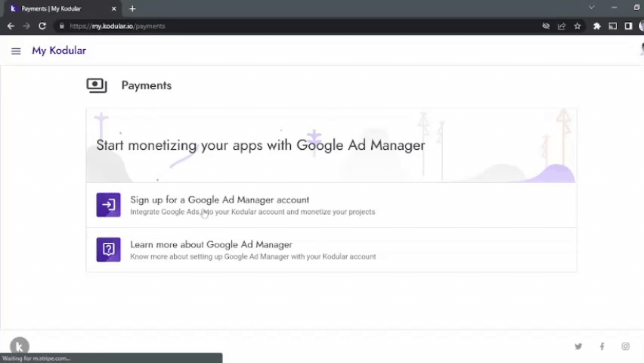
Task: Click the Know more about setting up description
Action: [253, 256]
